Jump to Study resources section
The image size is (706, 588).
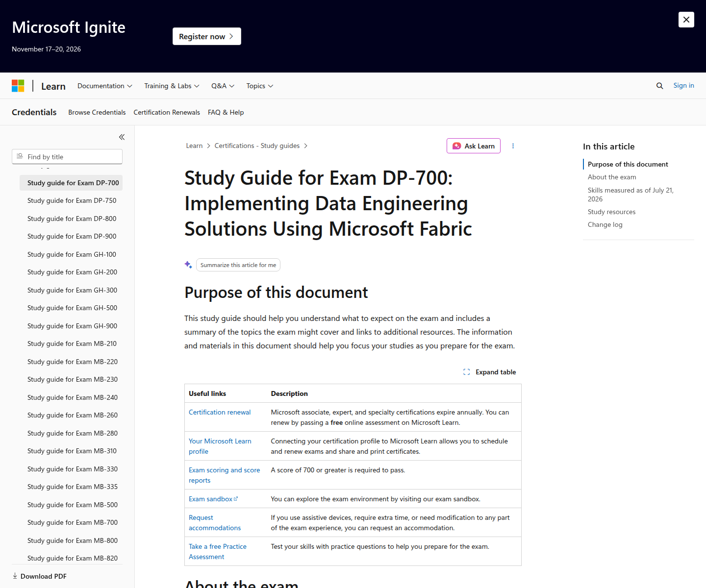pyautogui.click(x=611, y=212)
